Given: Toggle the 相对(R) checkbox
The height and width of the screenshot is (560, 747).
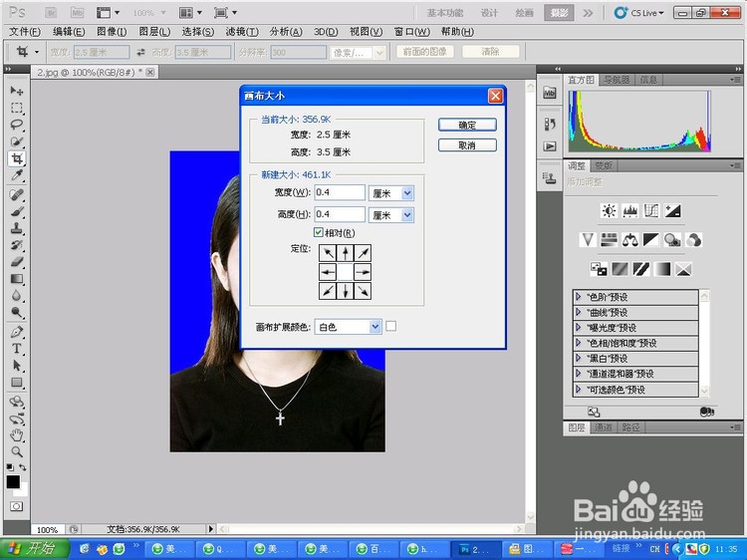Looking at the screenshot, I should 319,232.
